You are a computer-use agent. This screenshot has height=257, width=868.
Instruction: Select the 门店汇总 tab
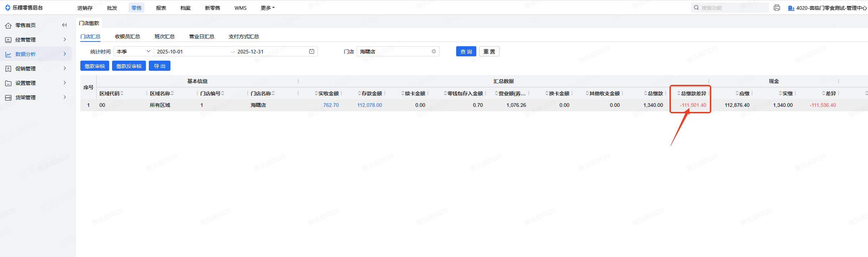click(90, 36)
